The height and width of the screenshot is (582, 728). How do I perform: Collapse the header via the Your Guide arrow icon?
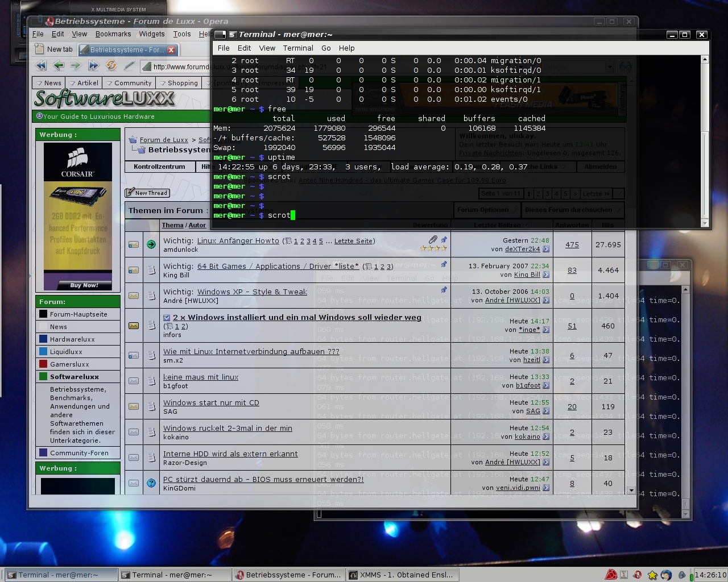[39, 116]
